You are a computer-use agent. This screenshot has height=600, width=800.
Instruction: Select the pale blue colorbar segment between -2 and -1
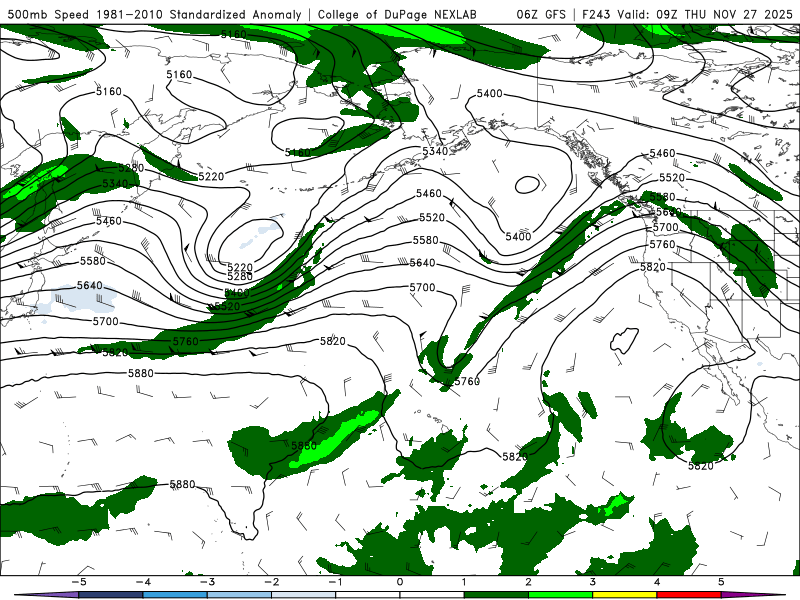pyautogui.click(x=303, y=595)
